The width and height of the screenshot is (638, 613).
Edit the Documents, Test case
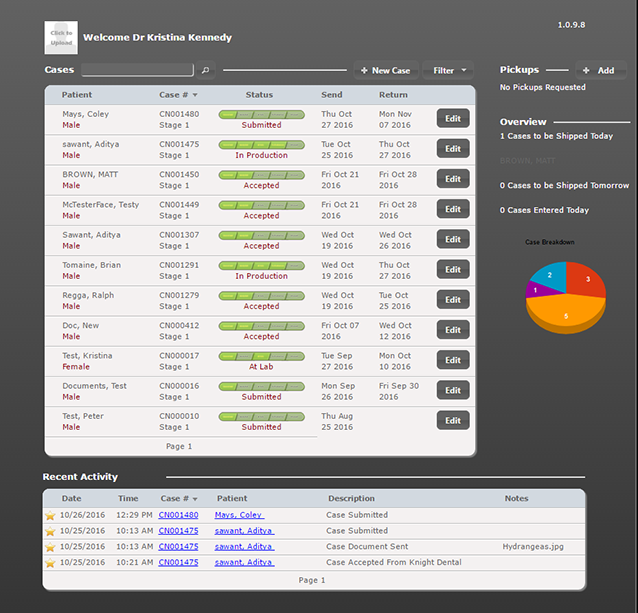point(453,390)
